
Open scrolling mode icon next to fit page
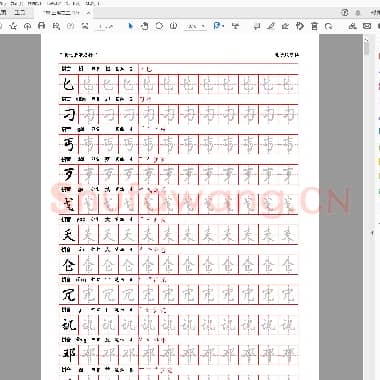(x=236, y=26)
